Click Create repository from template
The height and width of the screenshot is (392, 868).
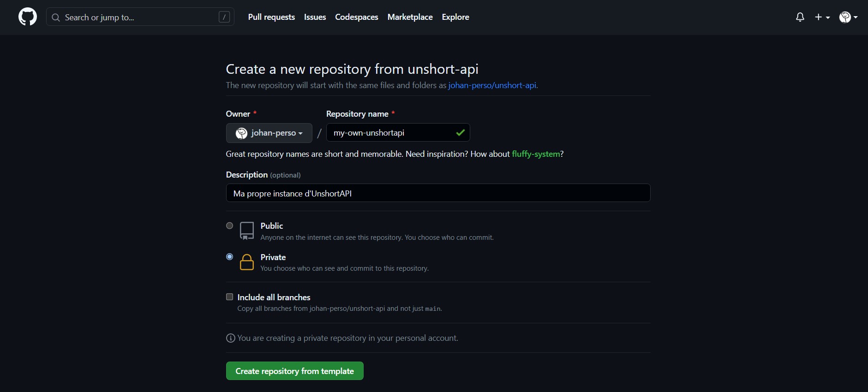pyautogui.click(x=295, y=371)
